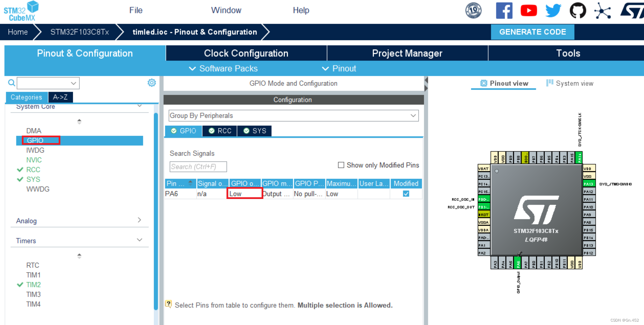Switch to the A->Z list tab
The height and width of the screenshot is (325, 644).
pyautogui.click(x=60, y=97)
